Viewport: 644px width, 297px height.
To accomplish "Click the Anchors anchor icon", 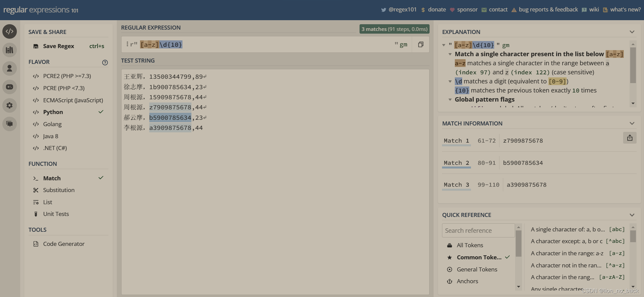I will pyautogui.click(x=449, y=282).
